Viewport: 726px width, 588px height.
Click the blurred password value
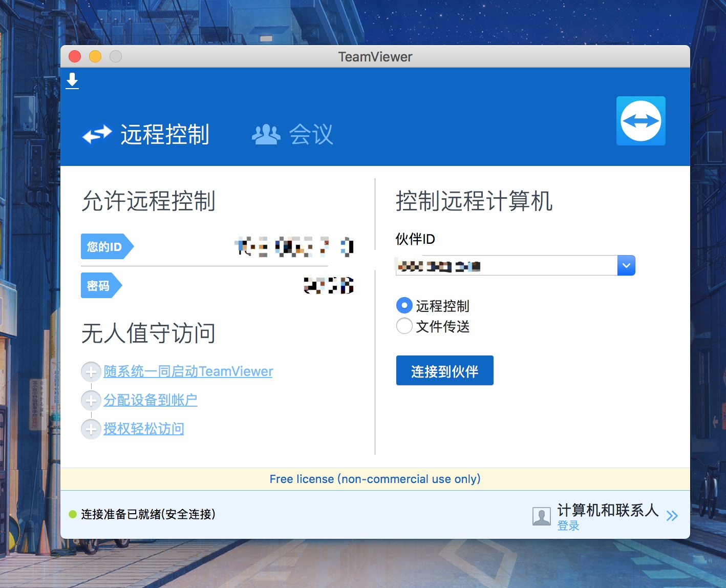coord(329,285)
